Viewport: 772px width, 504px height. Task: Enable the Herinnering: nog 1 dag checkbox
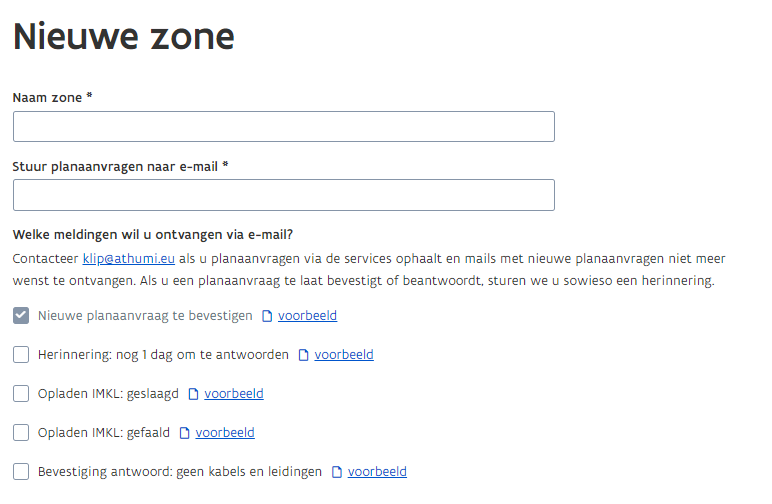tap(21, 355)
